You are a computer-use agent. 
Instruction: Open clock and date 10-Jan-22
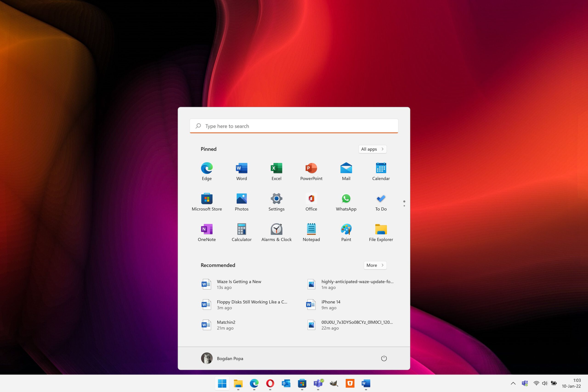571,383
